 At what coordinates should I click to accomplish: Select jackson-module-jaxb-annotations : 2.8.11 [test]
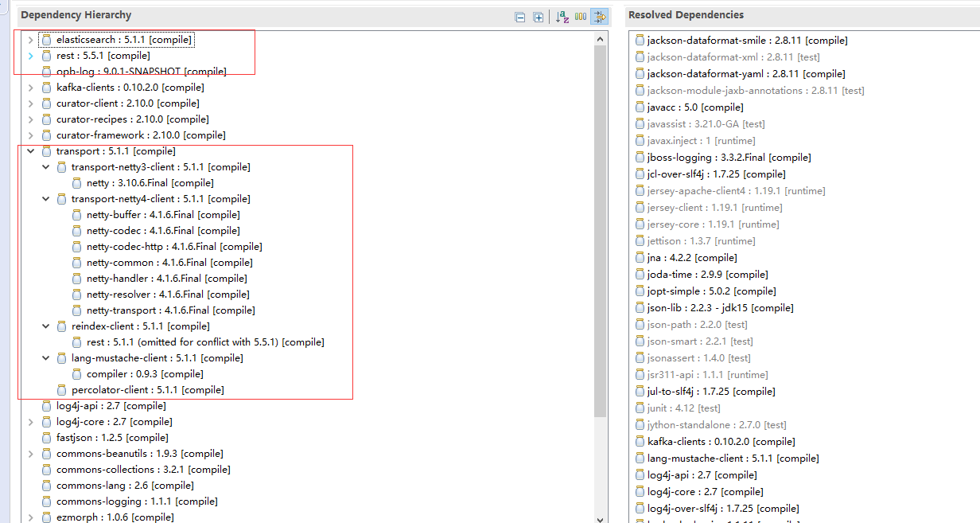click(x=756, y=91)
